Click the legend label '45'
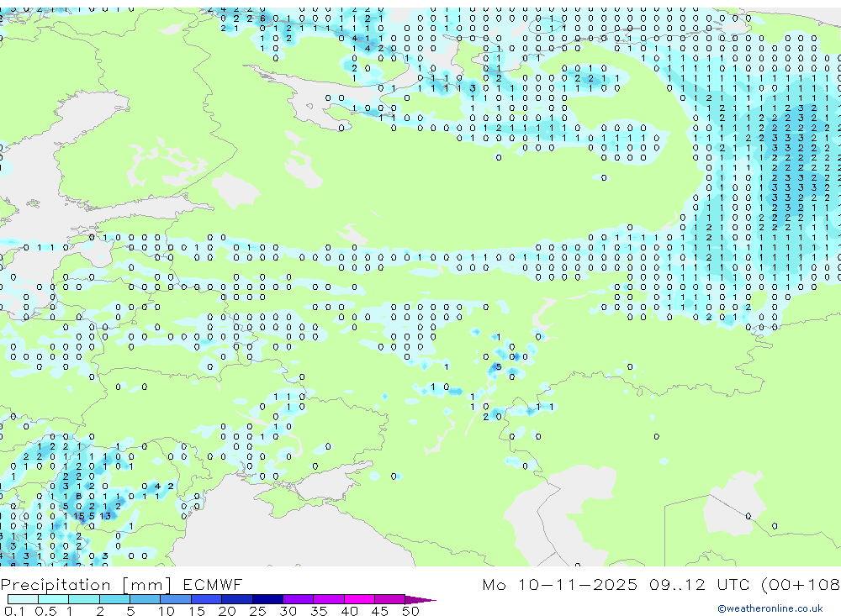 coord(380,611)
